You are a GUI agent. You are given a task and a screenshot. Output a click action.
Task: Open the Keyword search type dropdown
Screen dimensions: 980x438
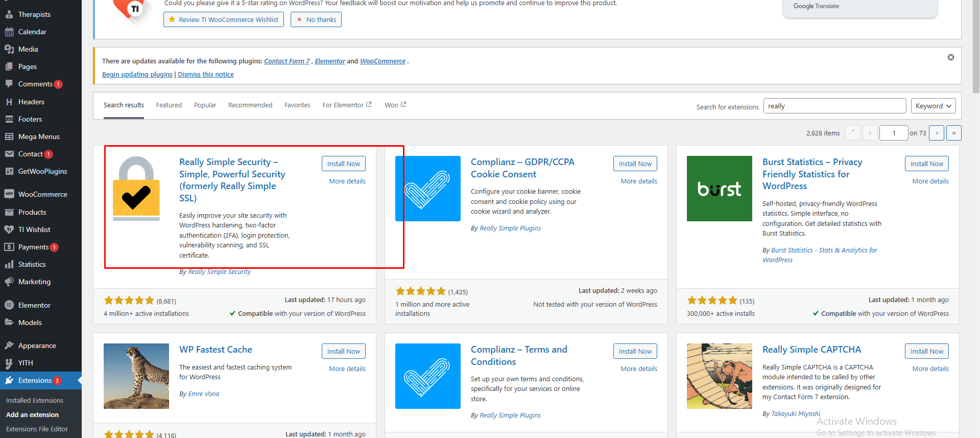[934, 106]
